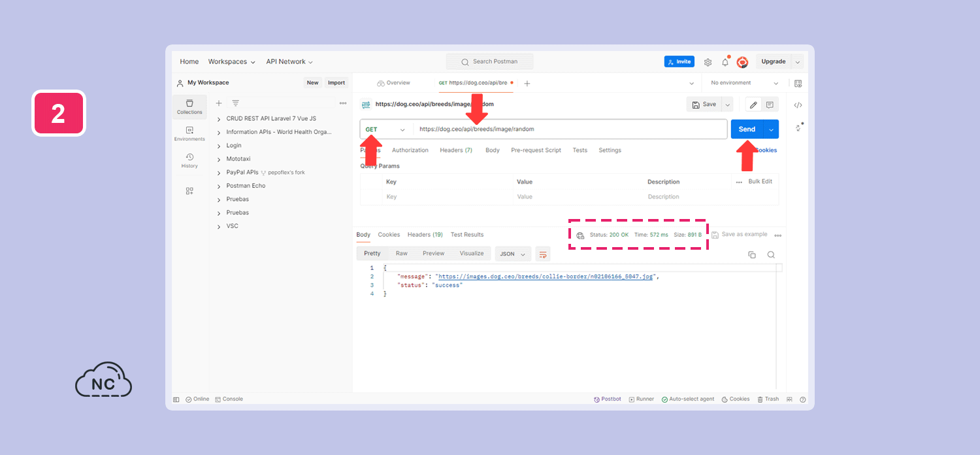Image resolution: width=980 pixels, height=455 pixels.
Task: Open response three-dot options menu
Action: coord(777,235)
